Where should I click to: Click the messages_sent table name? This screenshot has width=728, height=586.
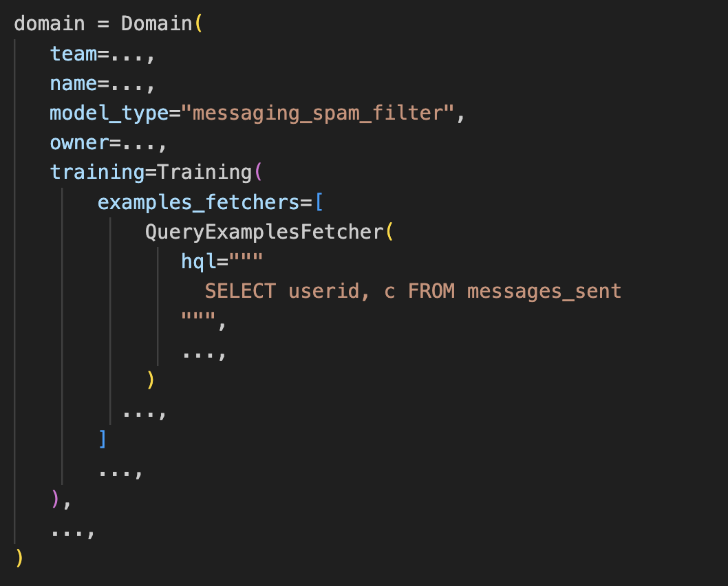[x=544, y=292]
